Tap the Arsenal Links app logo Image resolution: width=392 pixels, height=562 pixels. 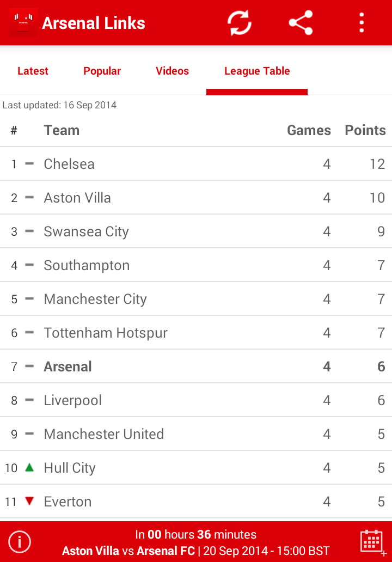tap(23, 23)
